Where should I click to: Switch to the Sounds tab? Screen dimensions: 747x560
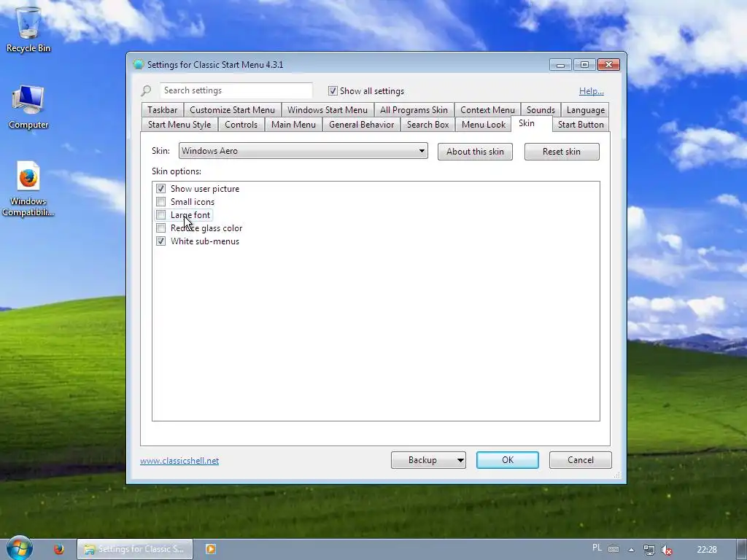[x=541, y=110]
